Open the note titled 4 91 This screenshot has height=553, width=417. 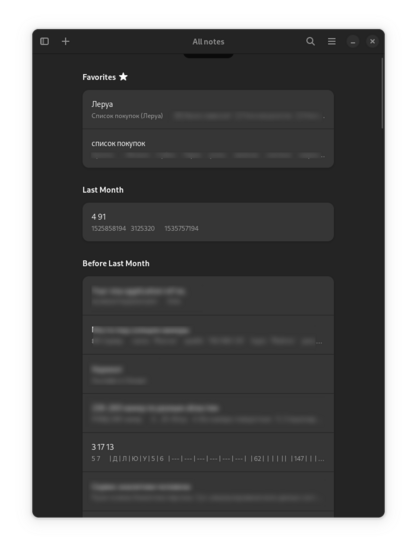click(208, 222)
